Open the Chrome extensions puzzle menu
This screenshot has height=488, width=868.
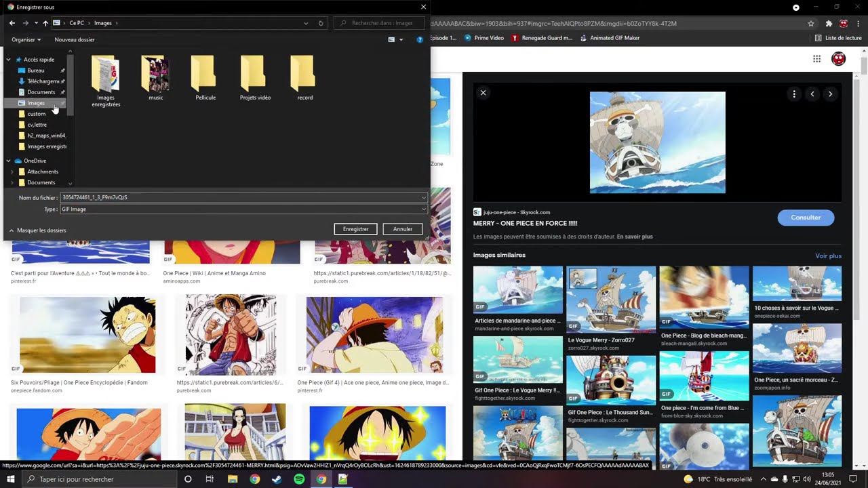pos(829,23)
